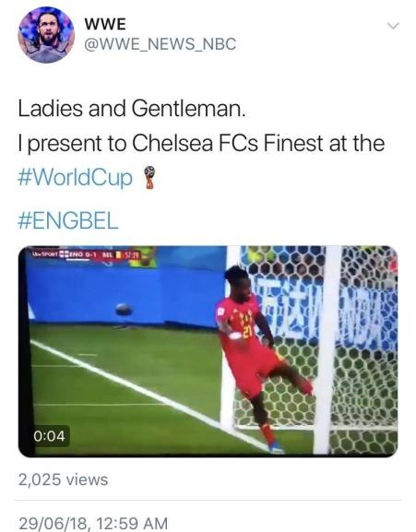416x532 pixels.
Task: Click the match clock in the scoreboard
Action: [x=132, y=254]
